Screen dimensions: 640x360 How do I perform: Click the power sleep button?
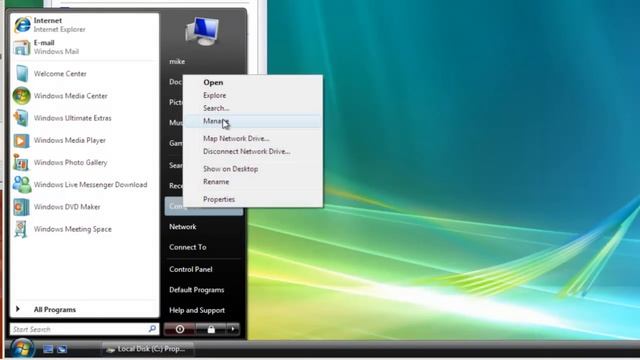[x=179, y=329]
